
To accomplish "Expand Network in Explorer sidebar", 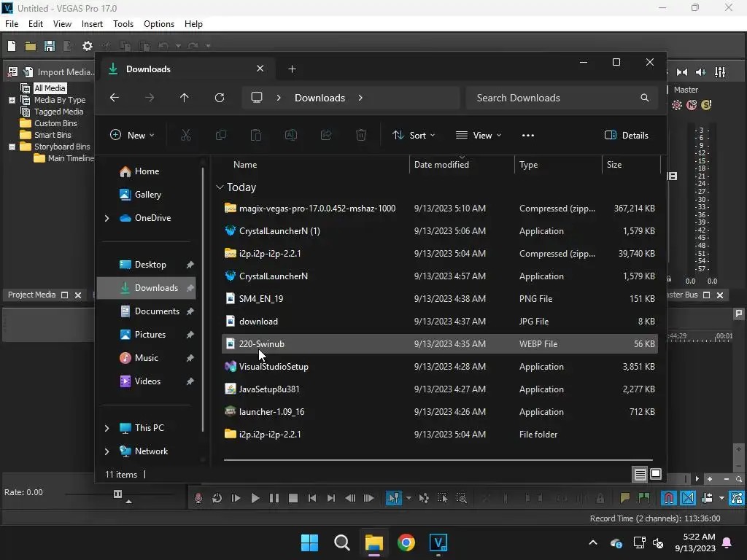I will click(107, 451).
